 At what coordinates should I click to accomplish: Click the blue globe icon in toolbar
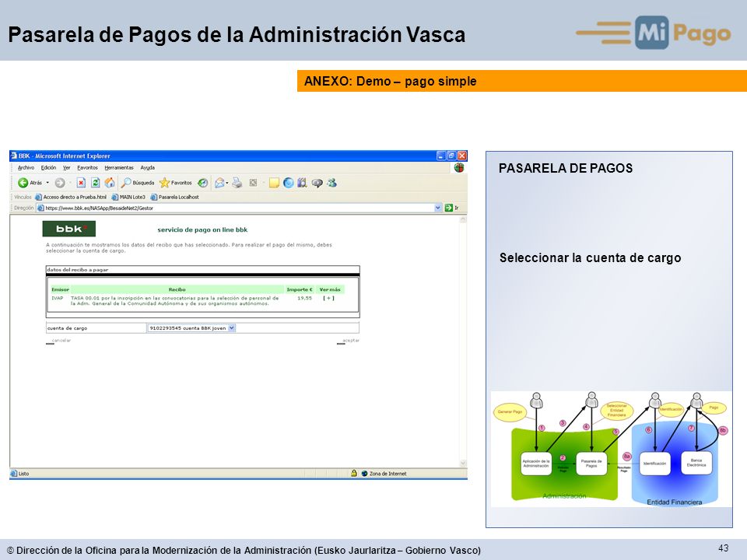(288, 182)
